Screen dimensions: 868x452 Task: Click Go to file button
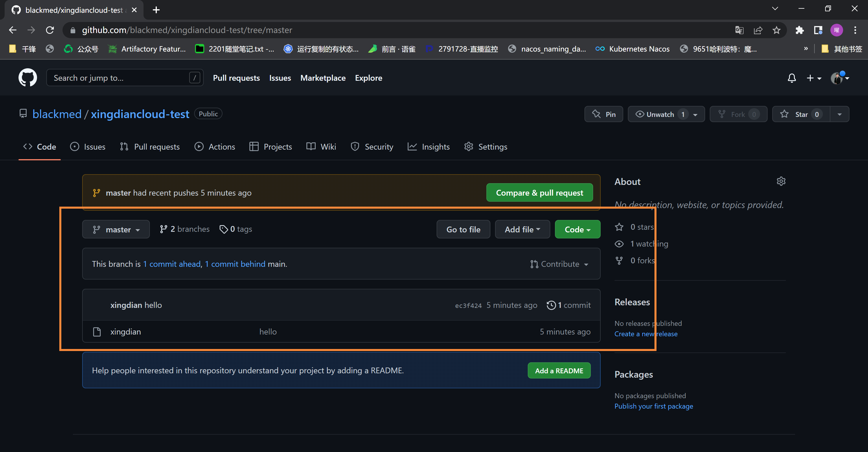pyautogui.click(x=463, y=229)
